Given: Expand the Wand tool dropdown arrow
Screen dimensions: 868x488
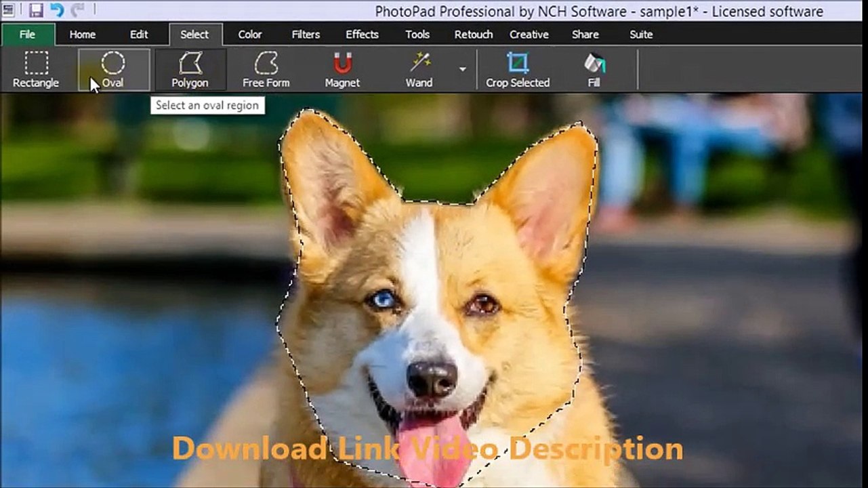Looking at the screenshot, I should coord(463,69).
